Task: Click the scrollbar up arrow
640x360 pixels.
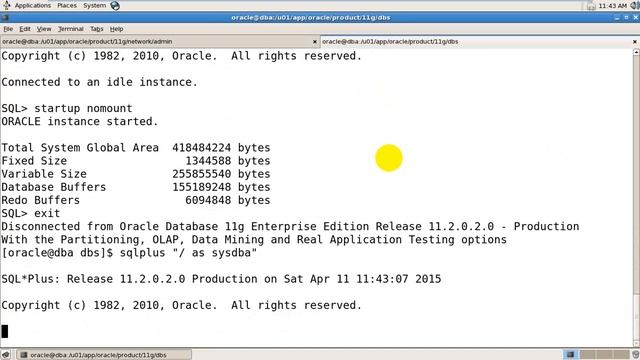Action: [636, 53]
